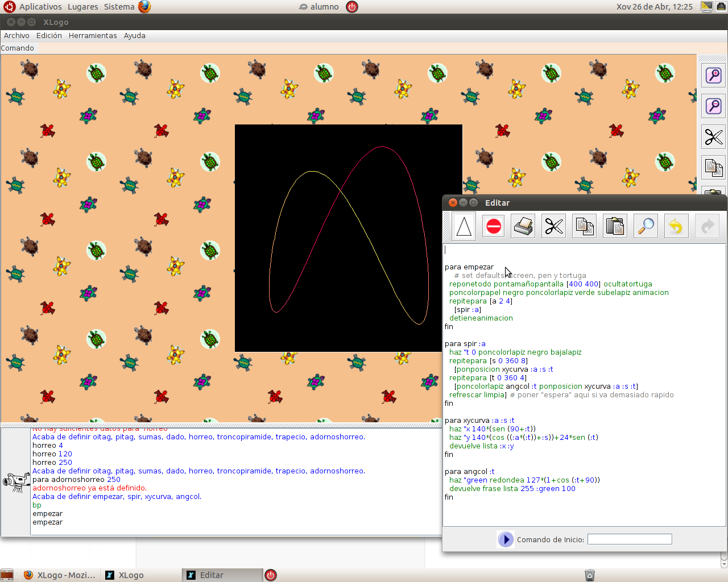Click the 'para empezar' line in the editor
This screenshot has width=728, height=582.
click(469, 267)
